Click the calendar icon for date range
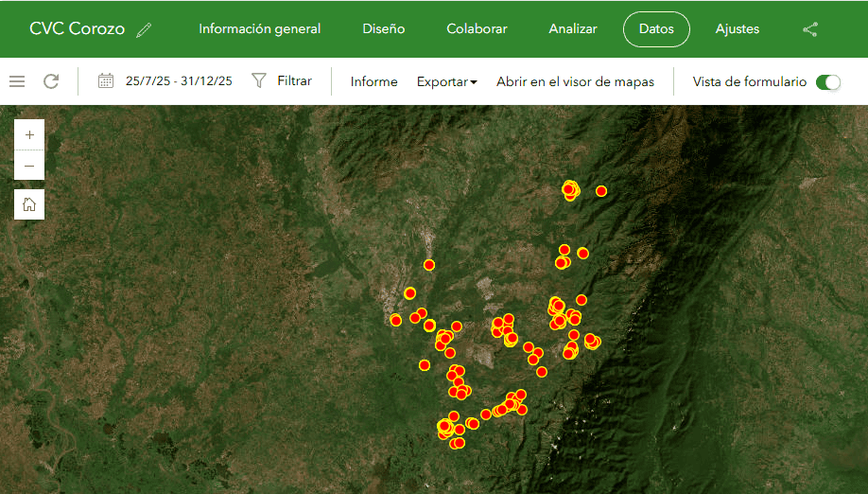 click(x=106, y=81)
